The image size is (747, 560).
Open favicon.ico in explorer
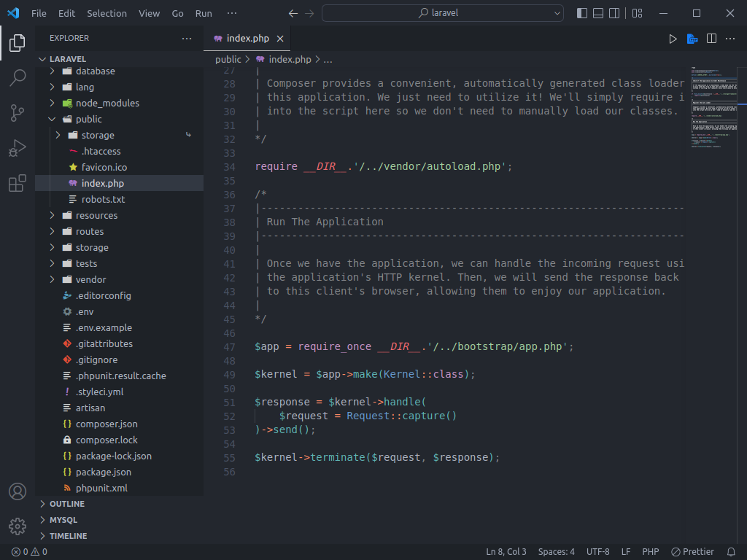point(119,167)
